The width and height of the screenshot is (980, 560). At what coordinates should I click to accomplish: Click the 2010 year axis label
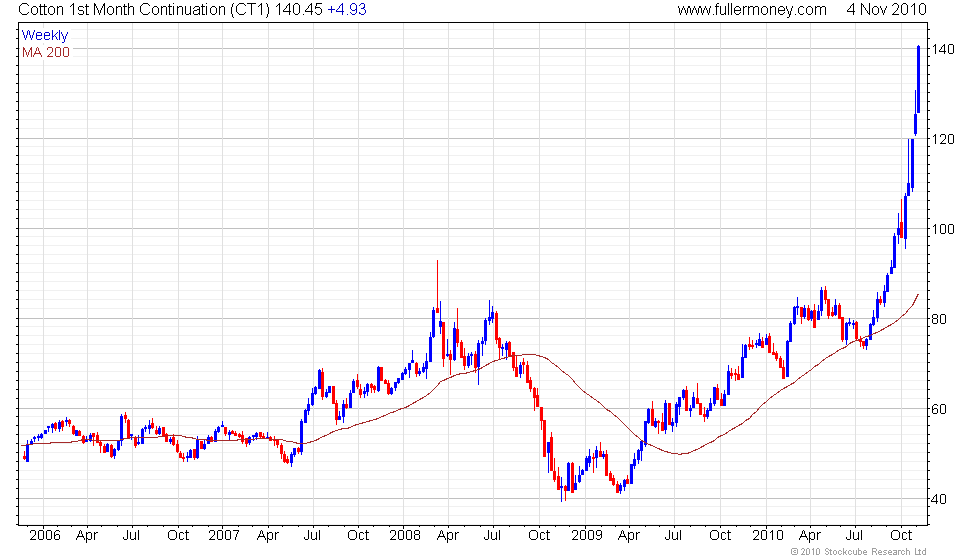[x=768, y=535]
